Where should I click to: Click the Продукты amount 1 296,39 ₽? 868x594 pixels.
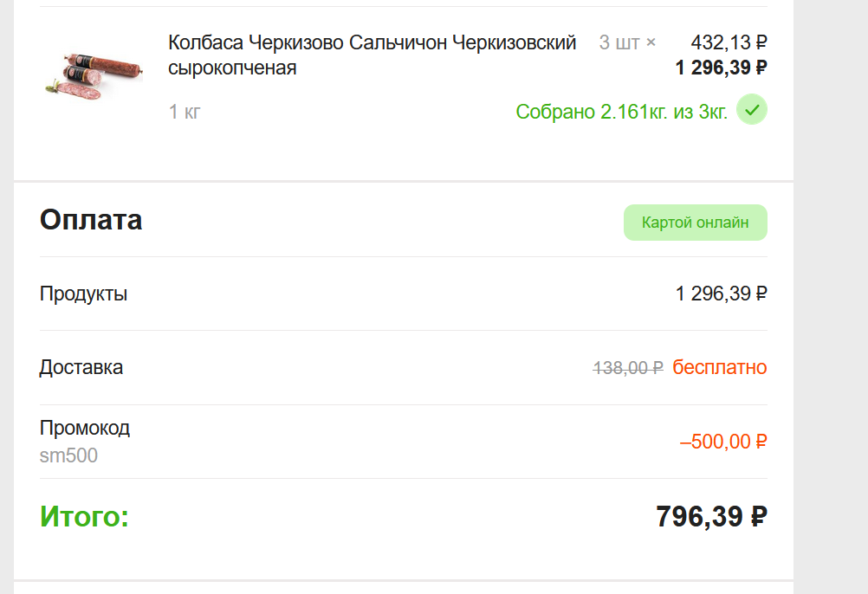point(722,294)
